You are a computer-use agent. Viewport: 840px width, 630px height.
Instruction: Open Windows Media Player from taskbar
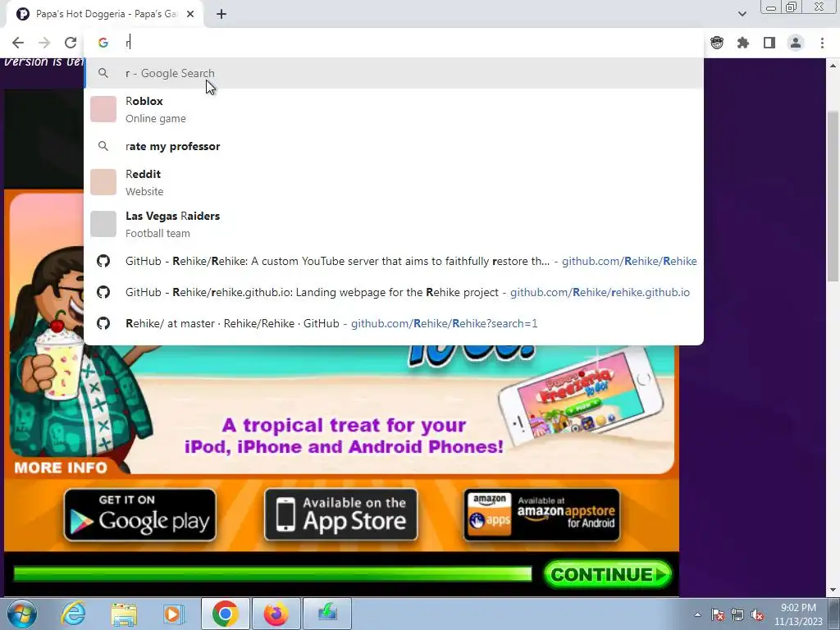click(x=174, y=614)
